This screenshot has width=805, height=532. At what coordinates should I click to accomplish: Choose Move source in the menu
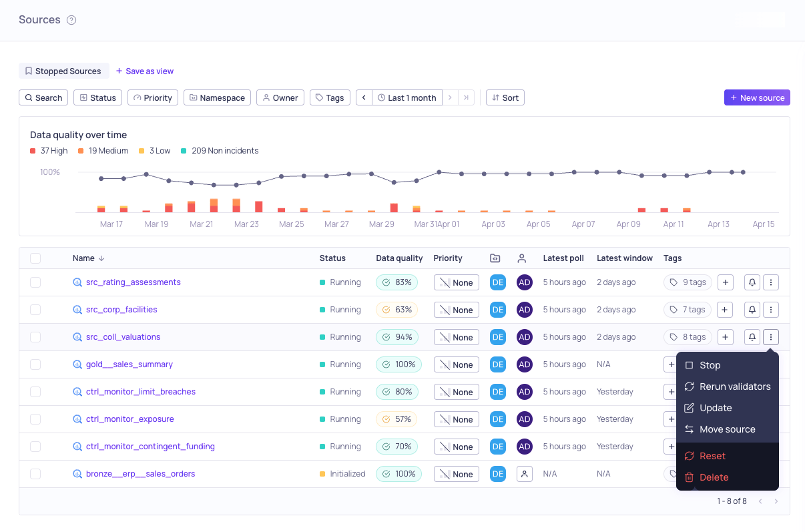pyautogui.click(x=728, y=429)
